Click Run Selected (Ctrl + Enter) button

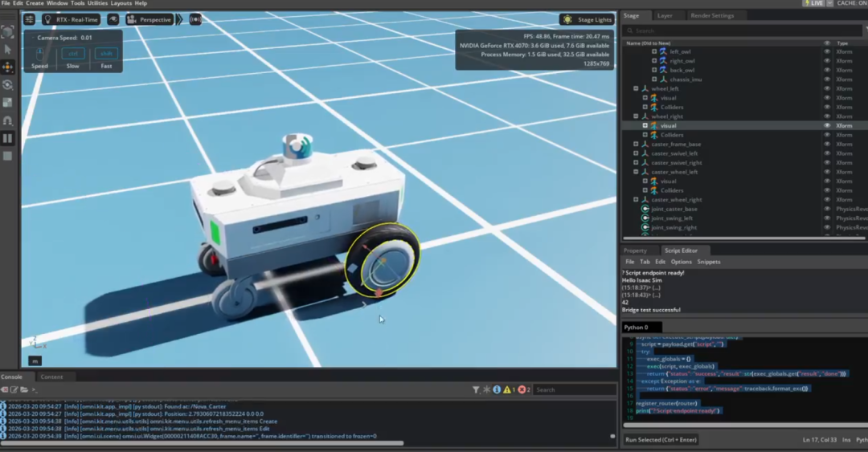661,440
